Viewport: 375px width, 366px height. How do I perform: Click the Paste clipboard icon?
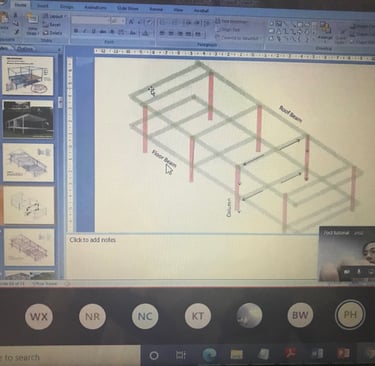pyautogui.click(x=5, y=18)
